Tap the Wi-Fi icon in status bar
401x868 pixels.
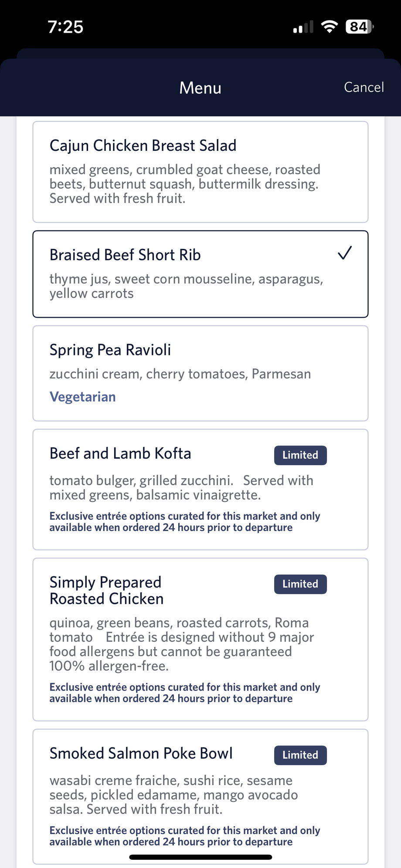pos(330,27)
